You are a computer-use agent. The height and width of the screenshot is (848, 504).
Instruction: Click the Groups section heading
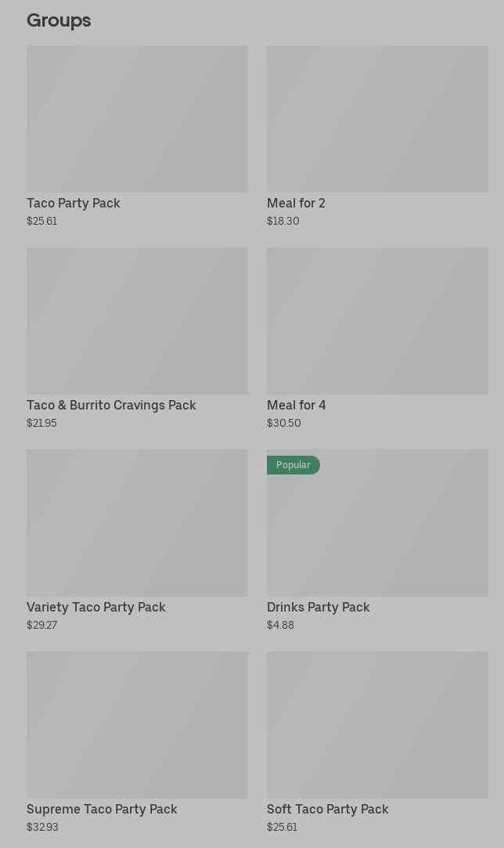click(59, 20)
